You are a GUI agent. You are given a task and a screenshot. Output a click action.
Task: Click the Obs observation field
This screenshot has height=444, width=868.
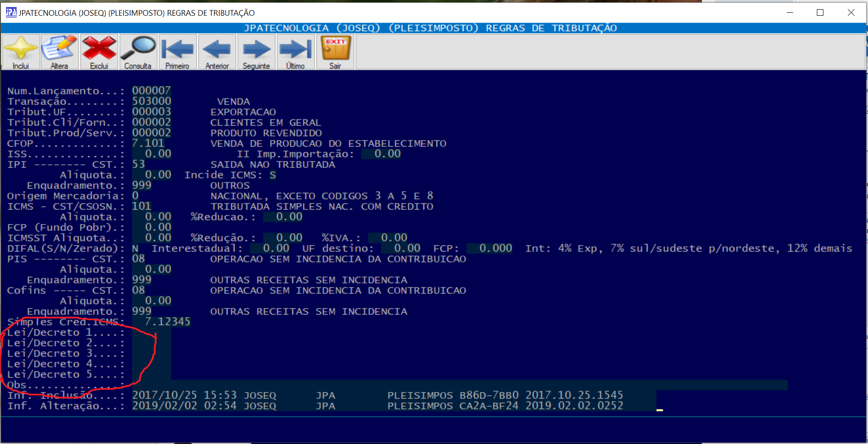click(460, 385)
